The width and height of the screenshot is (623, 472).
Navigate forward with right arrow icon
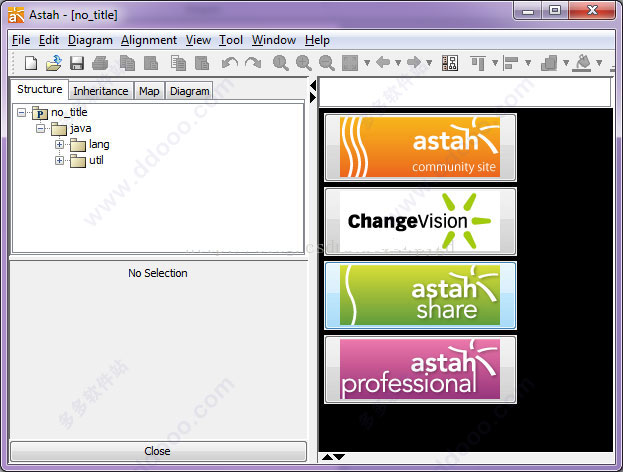pos(414,62)
